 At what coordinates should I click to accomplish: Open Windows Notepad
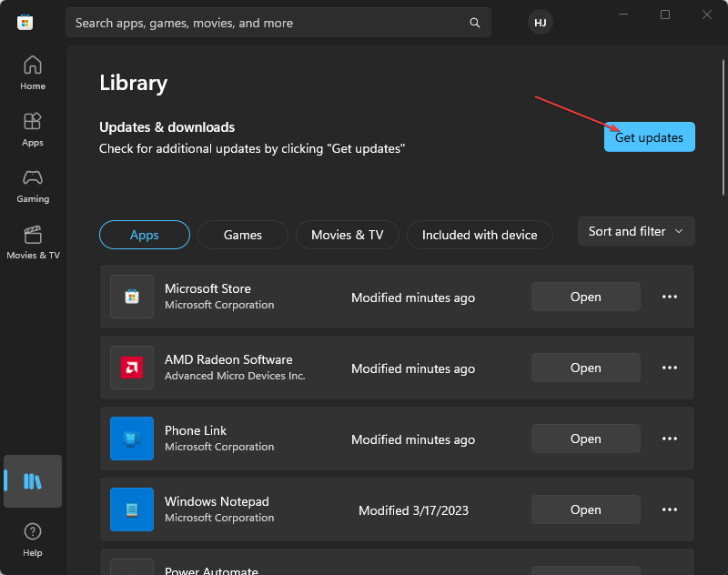tap(585, 509)
